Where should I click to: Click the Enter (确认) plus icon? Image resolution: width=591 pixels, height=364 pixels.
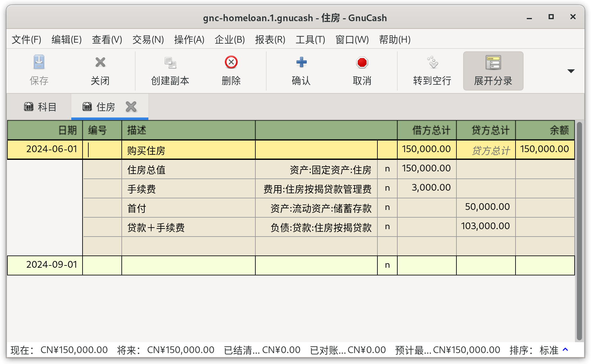click(x=301, y=62)
